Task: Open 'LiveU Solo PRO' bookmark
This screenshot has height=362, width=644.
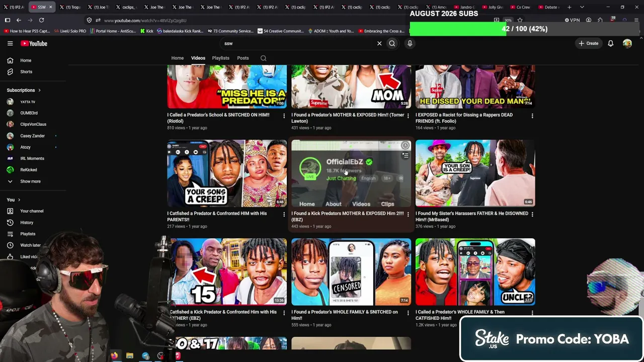Action: pyautogui.click(x=70, y=31)
